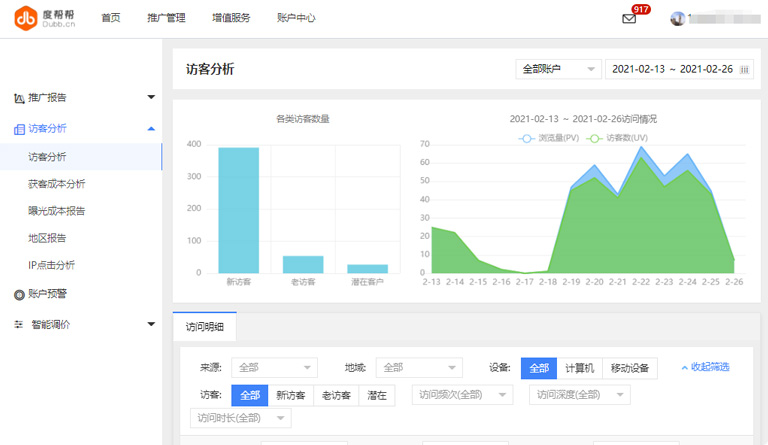Click the 账户预警 alert icon
768x445 pixels.
pos(19,294)
